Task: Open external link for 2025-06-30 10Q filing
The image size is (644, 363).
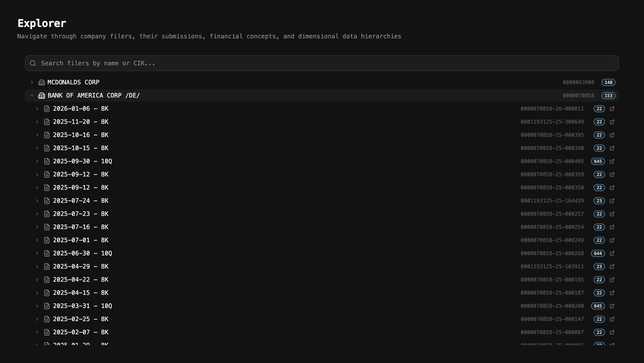Action: tap(612, 253)
